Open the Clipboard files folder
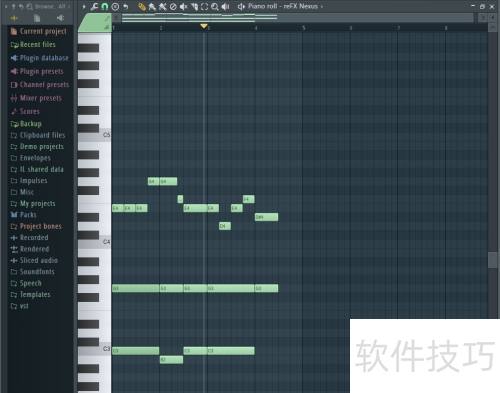Viewport: 500px width, 393px height. click(x=38, y=135)
